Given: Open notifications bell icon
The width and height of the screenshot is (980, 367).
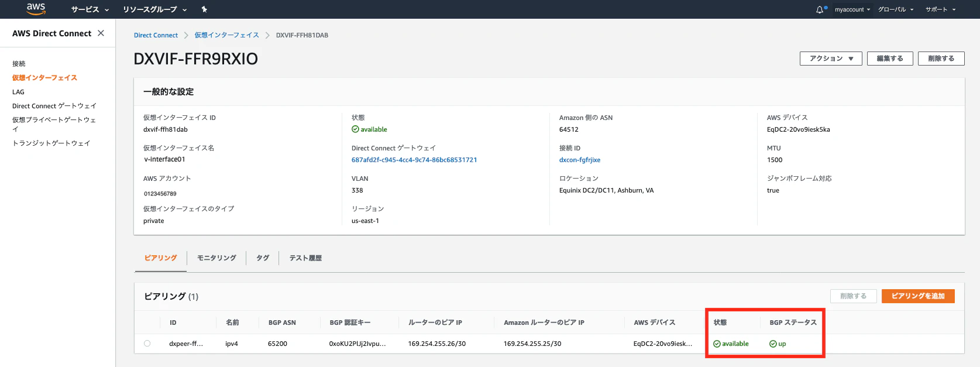Looking at the screenshot, I should pyautogui.click(x=820, y=9).
